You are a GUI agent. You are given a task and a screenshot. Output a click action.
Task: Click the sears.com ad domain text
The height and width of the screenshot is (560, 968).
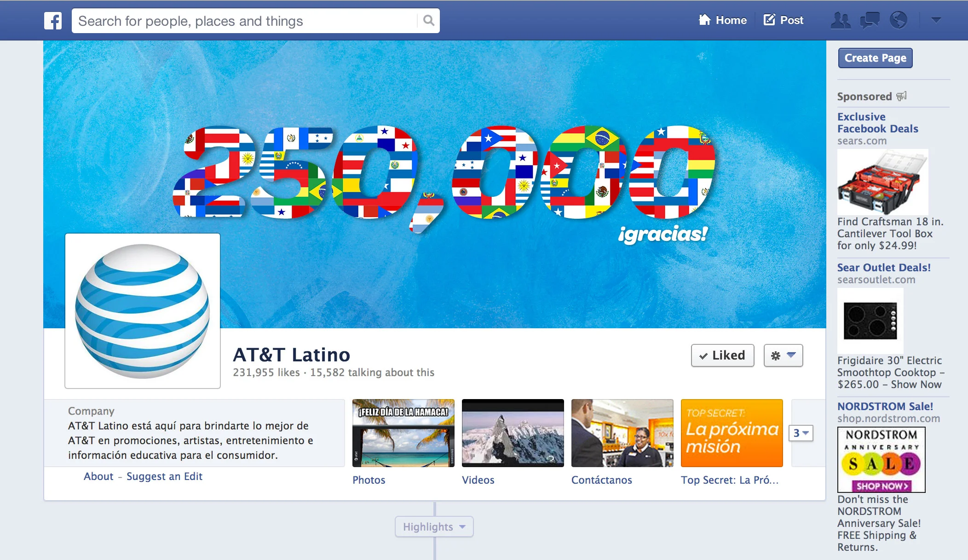tap(862, 141)
